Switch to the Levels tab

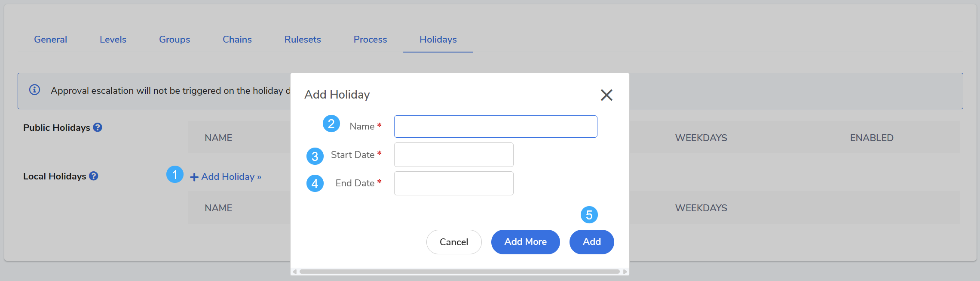pos(113,40)
